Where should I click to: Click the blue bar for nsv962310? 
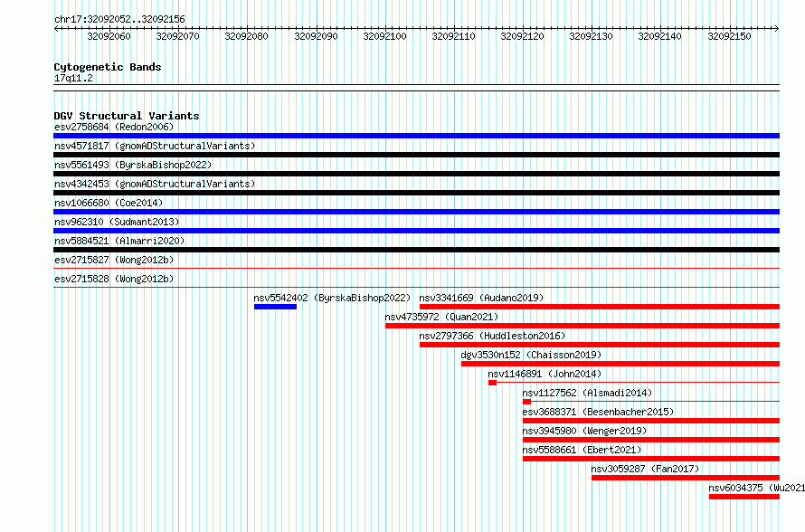click(416, 231)
